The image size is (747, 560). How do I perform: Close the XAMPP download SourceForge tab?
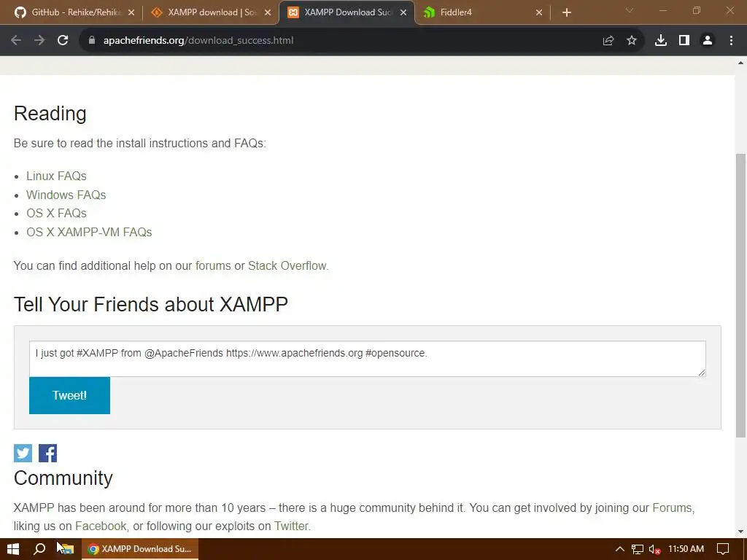pos(268,12)
